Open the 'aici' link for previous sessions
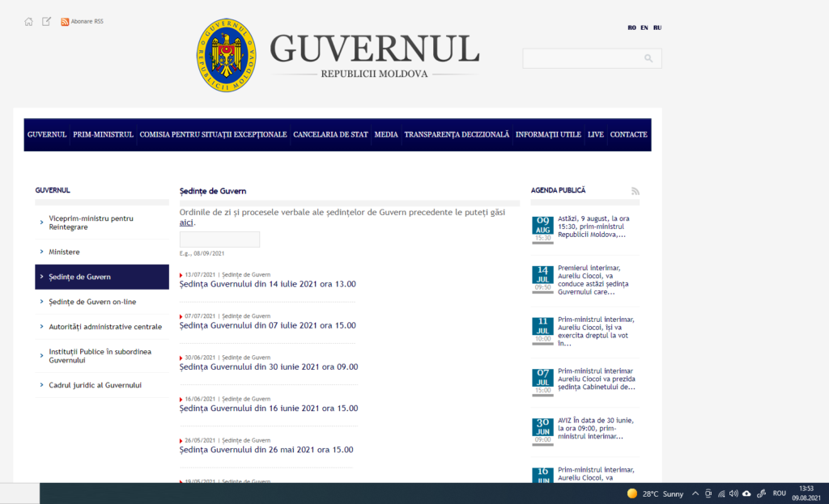This screenshot has width=829, height=504. tap(186, 222)
